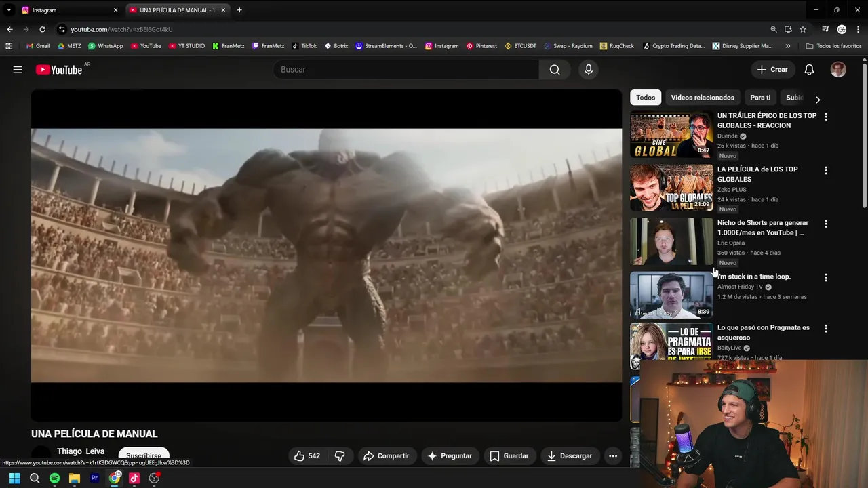Open Todos los favoritos bookmarks folder
Screen dimensions: 868x488
click(x=833, y=46)
